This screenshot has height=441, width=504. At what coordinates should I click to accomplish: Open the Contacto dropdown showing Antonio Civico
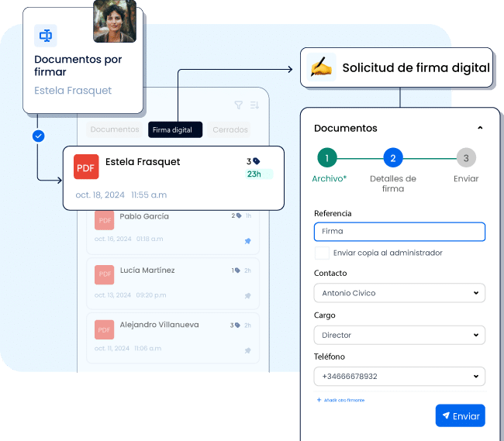coord(399,293)
